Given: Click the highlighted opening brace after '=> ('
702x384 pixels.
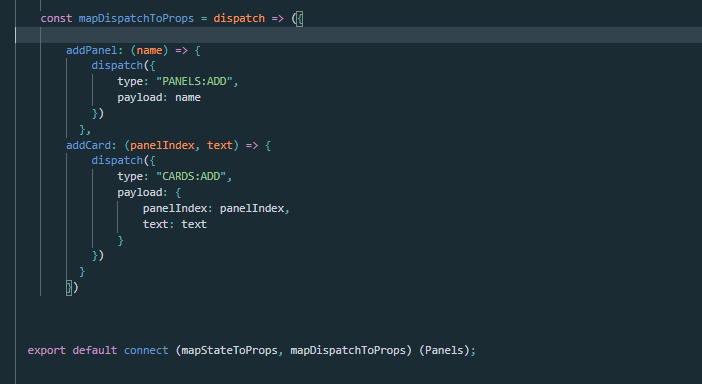Looking at the screenshot, I should click(x=300, y=18).
